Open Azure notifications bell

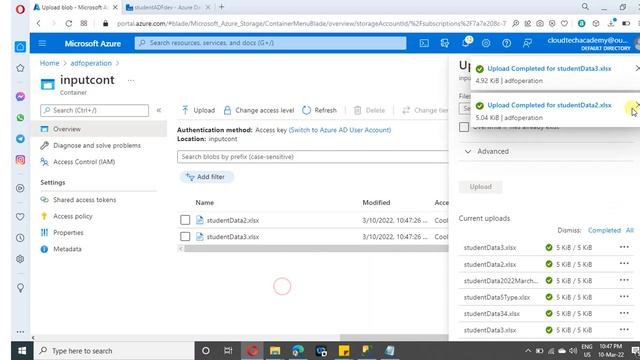coord(465,43)
